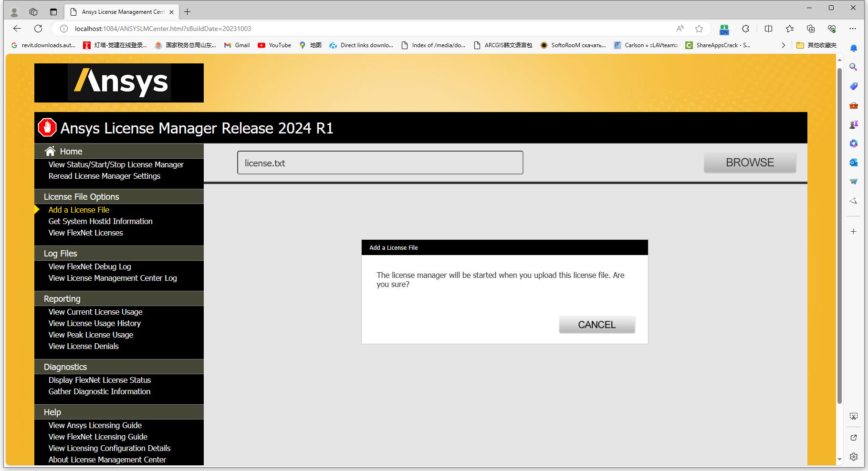868x471 pixels.
Task: Open the Gmail bookmark
Action: tap(237, 45)
